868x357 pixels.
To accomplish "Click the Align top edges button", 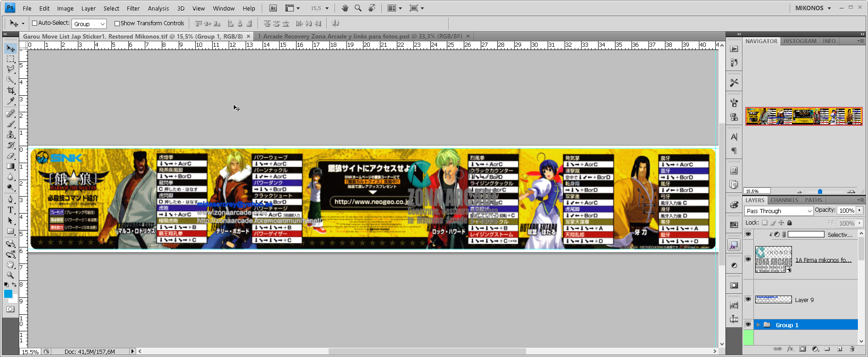I will pyautogui.click(x=198, y=23).
